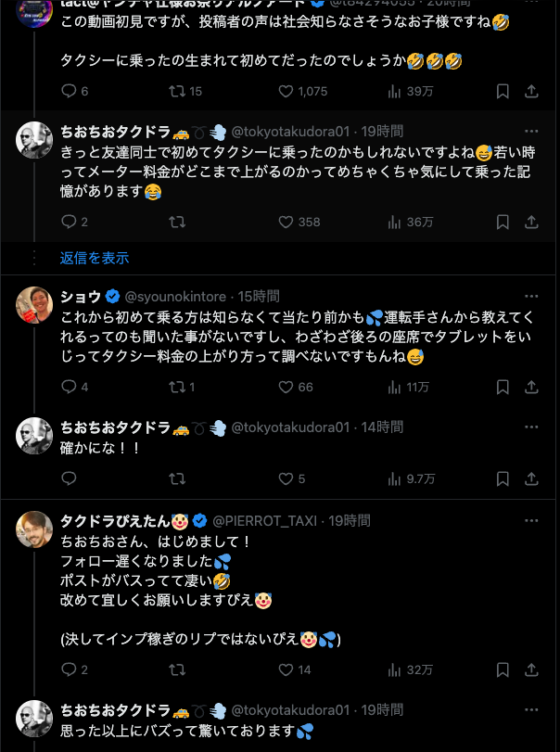560x752 pixels.
Task: Click ショウ's profile avatar
Action: point(34,304)
